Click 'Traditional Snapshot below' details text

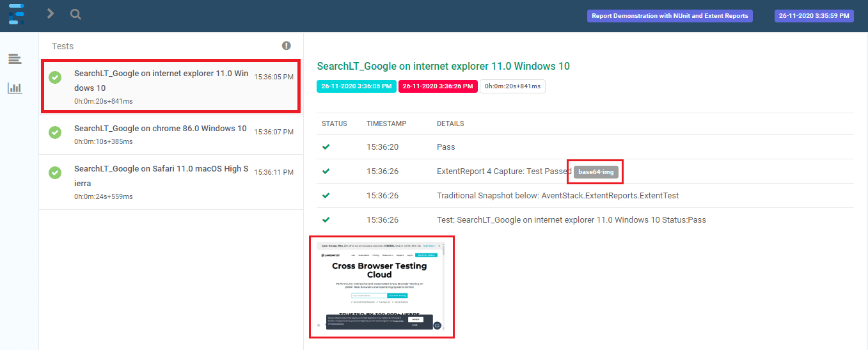(x=558, y=196)
